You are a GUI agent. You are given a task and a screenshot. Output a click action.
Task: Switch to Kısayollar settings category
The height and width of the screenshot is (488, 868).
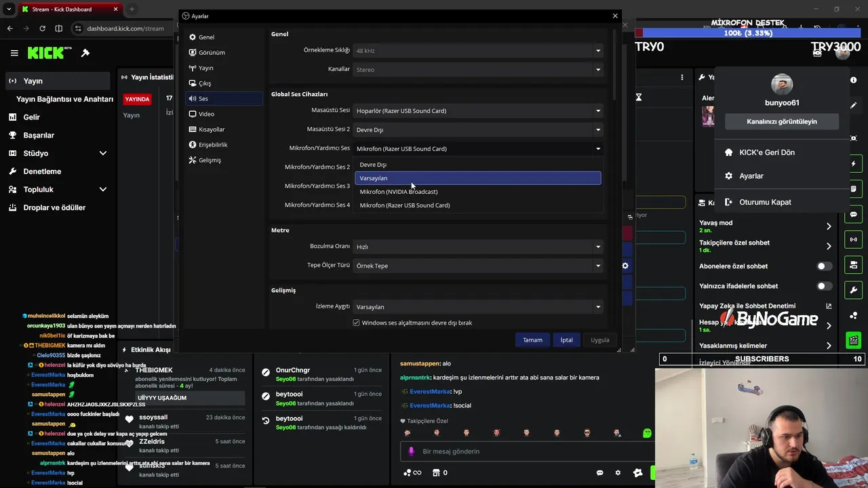(x=224, y=129)
